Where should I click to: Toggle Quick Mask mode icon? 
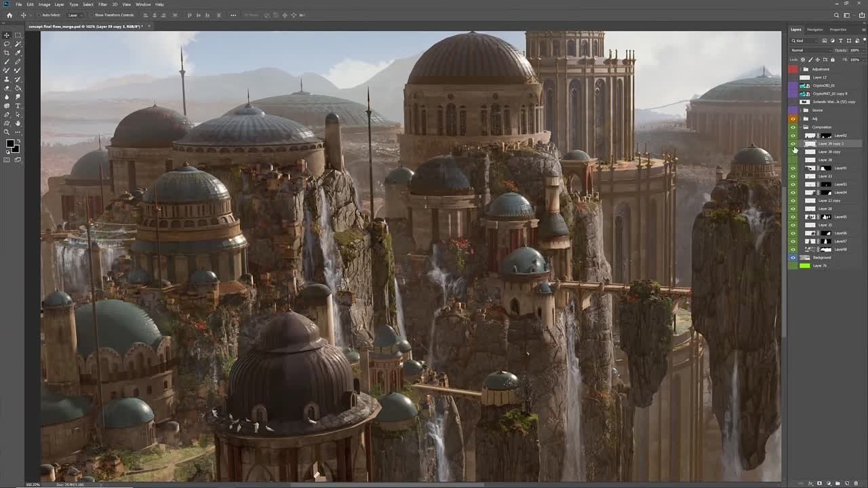click(7, 159)
